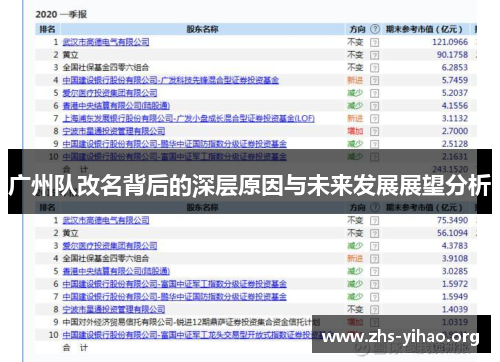Click question icon in the 4.1556 row

point(375,106)
